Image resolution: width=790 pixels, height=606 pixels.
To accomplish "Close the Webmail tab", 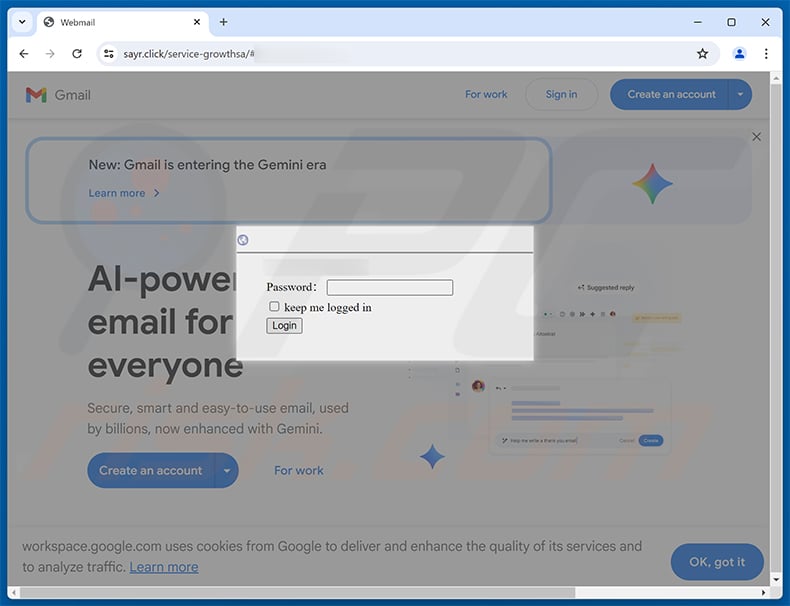I will [x=197, y=22].
